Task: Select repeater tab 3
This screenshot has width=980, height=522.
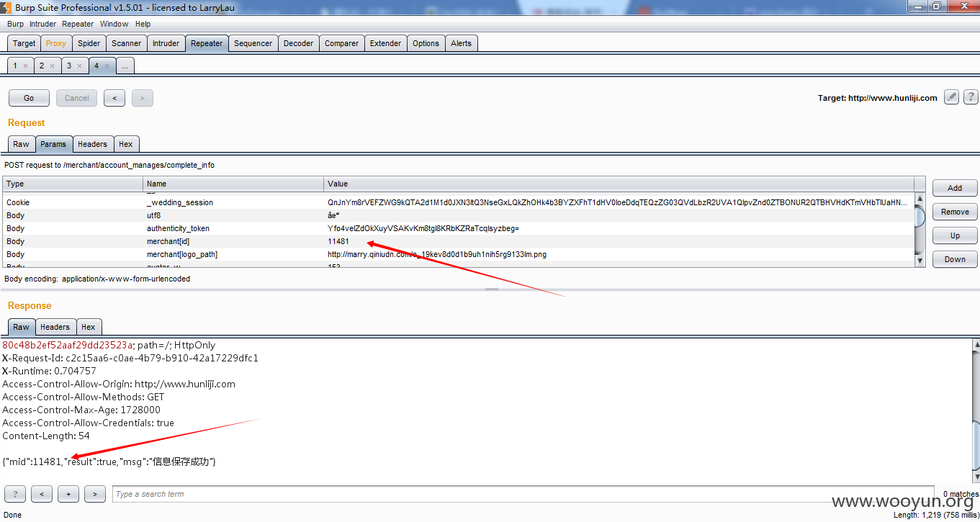Action: 69,66
